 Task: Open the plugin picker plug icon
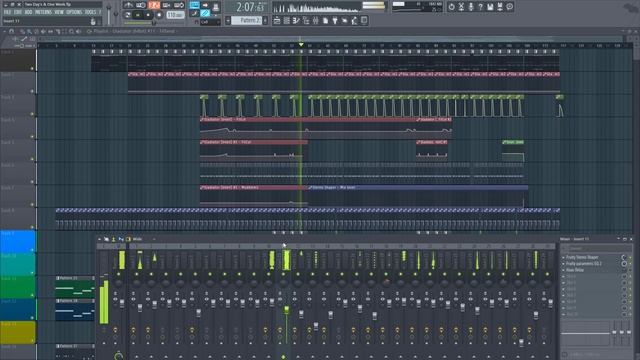(335, 20)
